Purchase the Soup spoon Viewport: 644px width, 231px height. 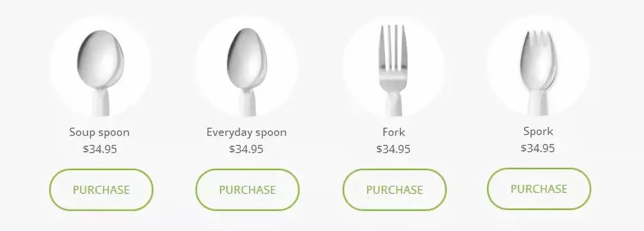[101, 189]
